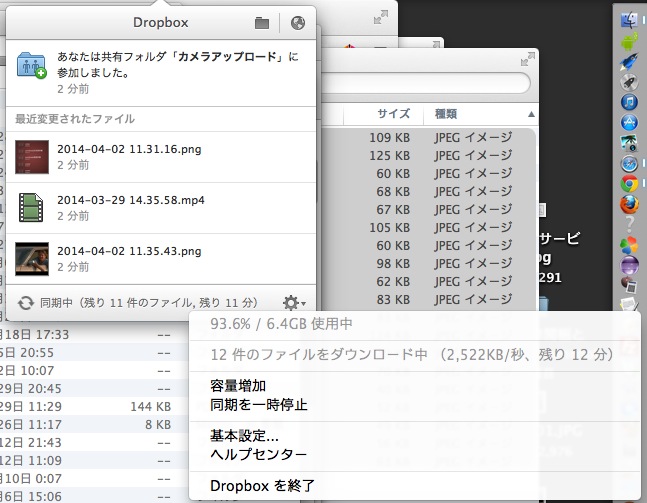The image size is (647, 503).
Task: Enter full screen in front Finder window
Action: [528, 59]
